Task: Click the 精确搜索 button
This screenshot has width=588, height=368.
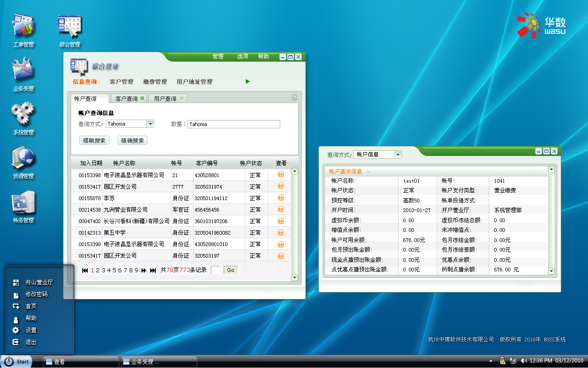Action: pyautogui.click(x=132, y=140)
